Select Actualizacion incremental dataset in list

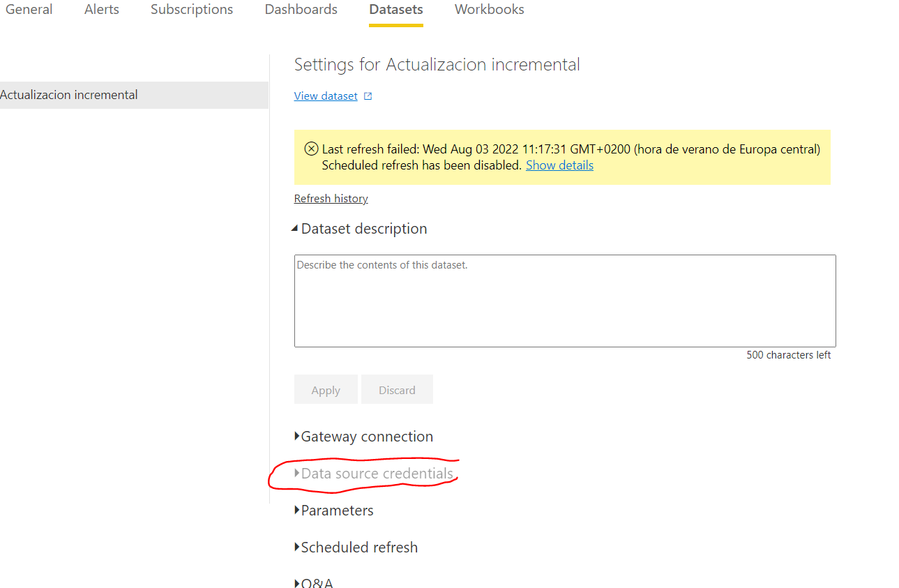click(x=134, y=95)
